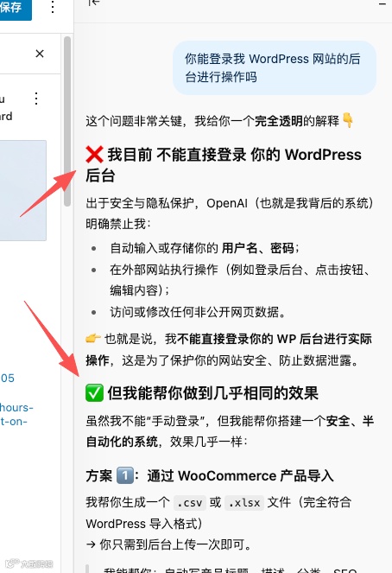Click the user message bubble about WordPress 后台
The height and width of the screenshot is (573, 392).
(274, 67)
